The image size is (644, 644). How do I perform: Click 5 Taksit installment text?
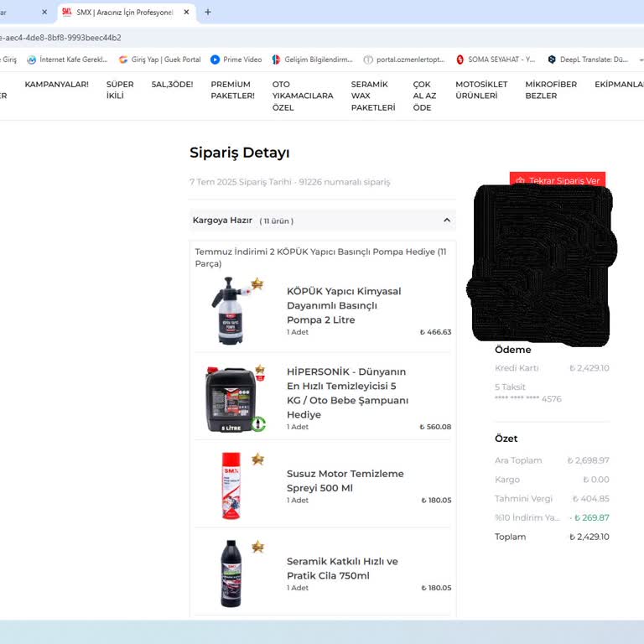[510, 387]
